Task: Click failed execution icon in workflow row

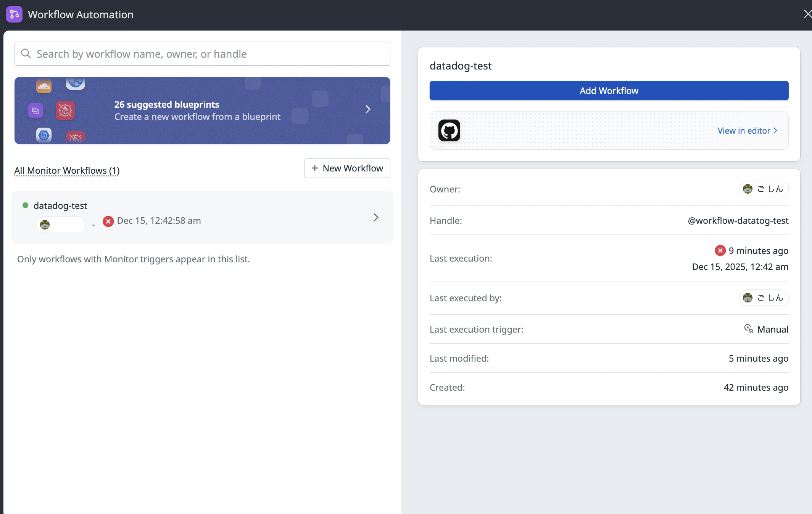Action: click(x=108, y=221)
